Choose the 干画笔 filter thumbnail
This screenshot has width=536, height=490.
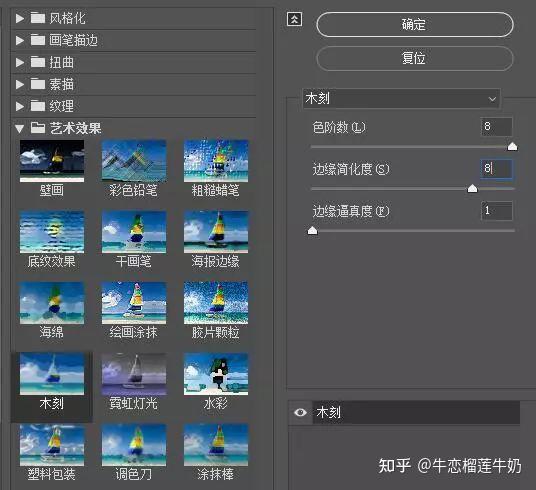point(134,232)
